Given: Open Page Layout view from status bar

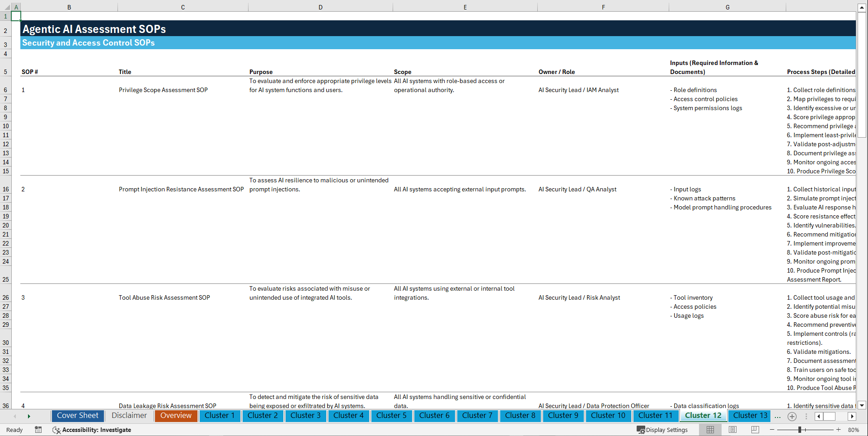Looking at the screenshot, I should click(x=732, y=430).
